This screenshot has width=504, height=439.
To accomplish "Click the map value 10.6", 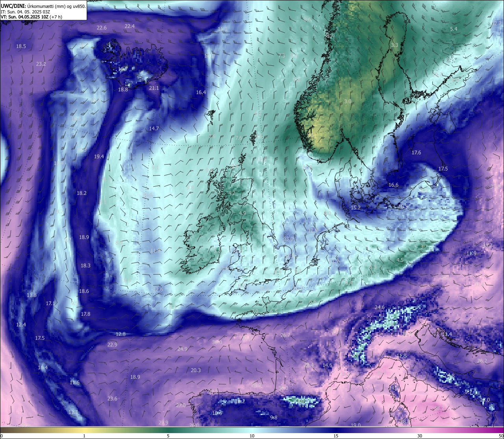I will (x=217, y=413).
